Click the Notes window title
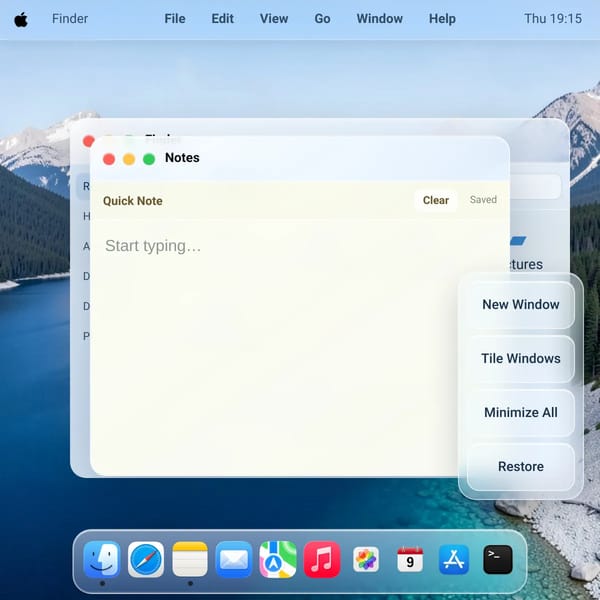Viewport: 600px width, 600px height. (x=182, y=158)
